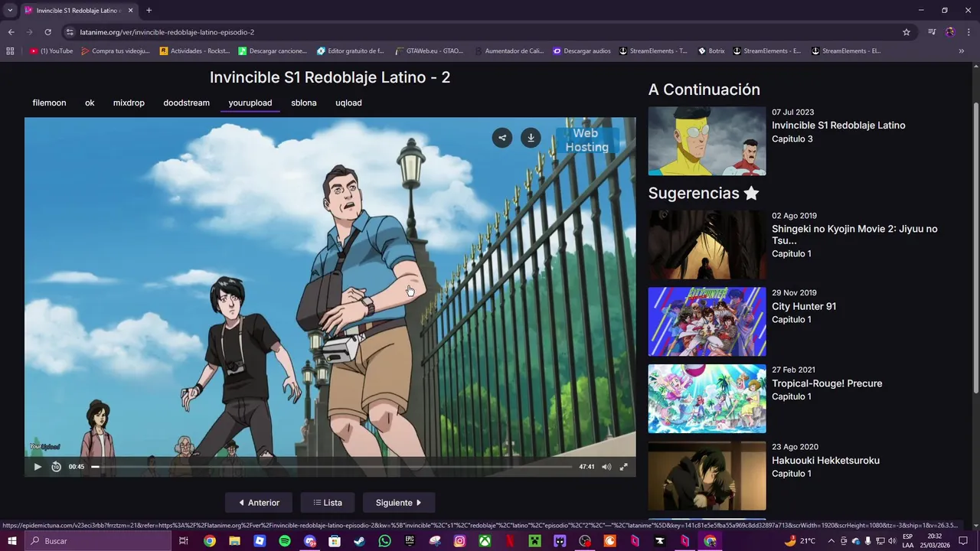
Task: Open Task View in the taskbar
Action: tap(184, 541)
